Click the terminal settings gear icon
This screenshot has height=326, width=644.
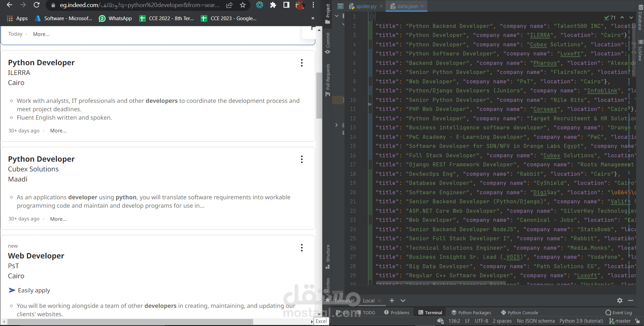(619, 300)
